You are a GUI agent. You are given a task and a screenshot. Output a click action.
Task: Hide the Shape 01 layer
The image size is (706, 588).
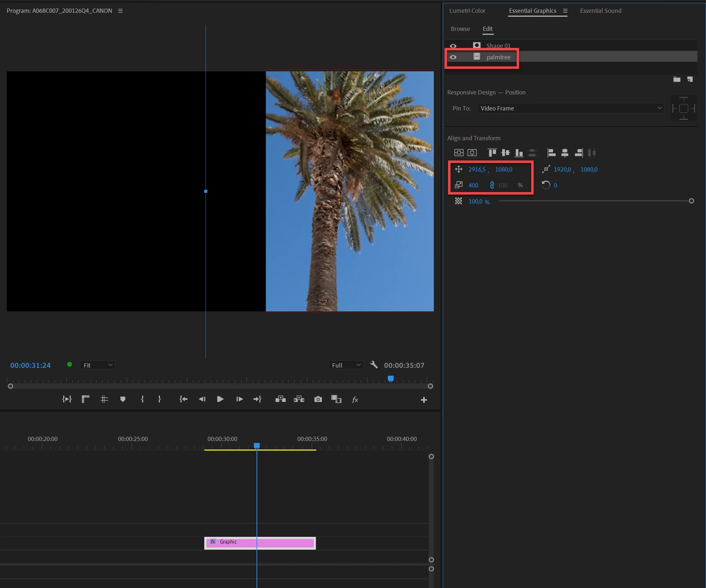[x=453, y=46]
